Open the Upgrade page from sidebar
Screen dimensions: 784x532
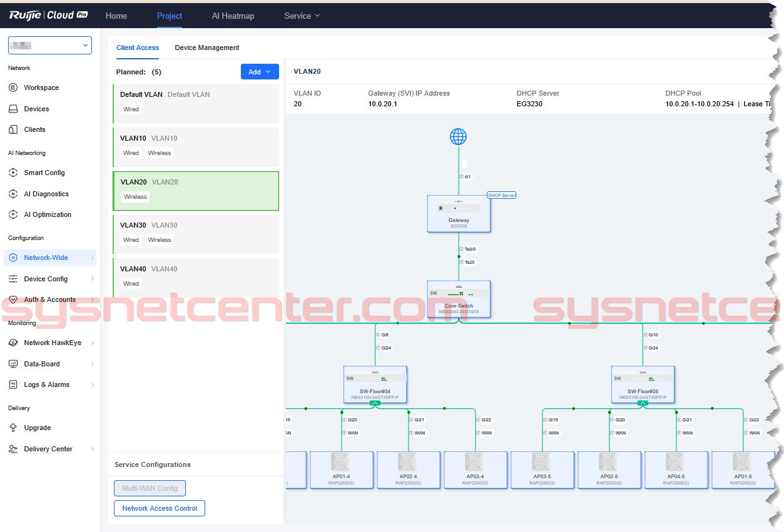38,428
